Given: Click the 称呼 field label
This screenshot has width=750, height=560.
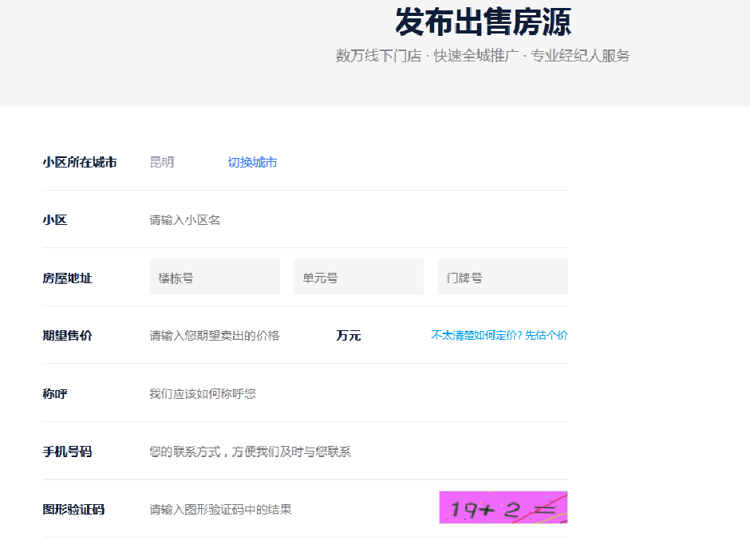Looking at the screenshot, I should pos(55,393).
